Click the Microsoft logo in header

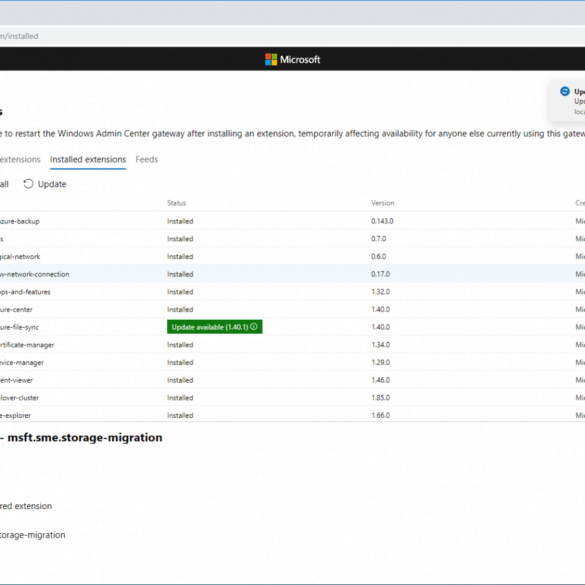292,59
